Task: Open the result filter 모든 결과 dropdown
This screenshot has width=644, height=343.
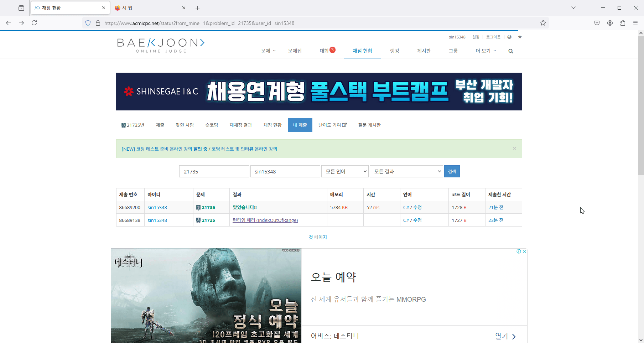Action: [406, 171]
